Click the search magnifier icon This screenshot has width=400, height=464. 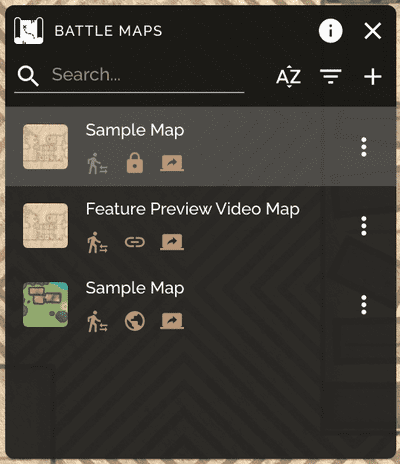28,76
